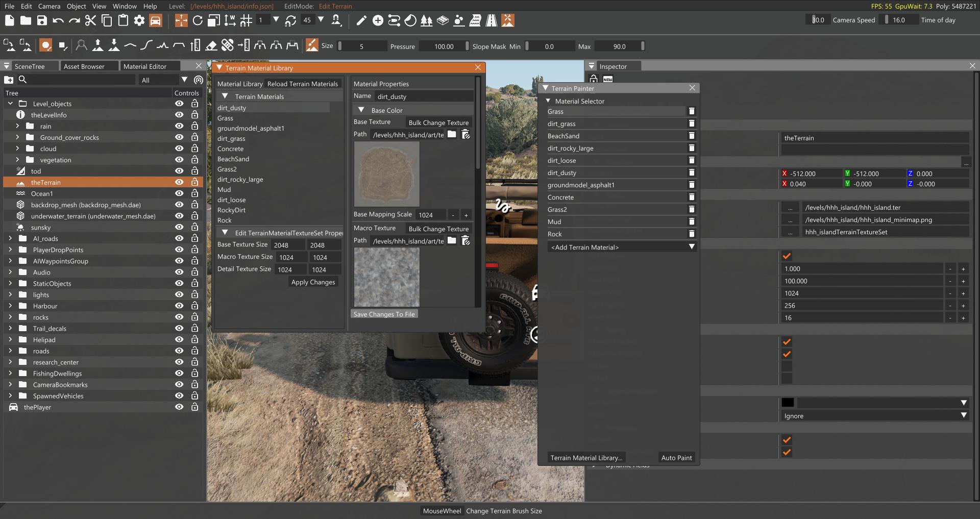980x519 pixels.
Task: Click Bulk Change Texture for Base Texture
Action: pos(438,122)
